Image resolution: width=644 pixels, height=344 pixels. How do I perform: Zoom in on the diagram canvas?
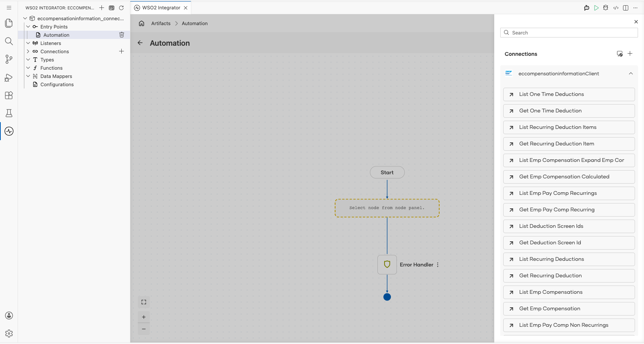point(144,317)
